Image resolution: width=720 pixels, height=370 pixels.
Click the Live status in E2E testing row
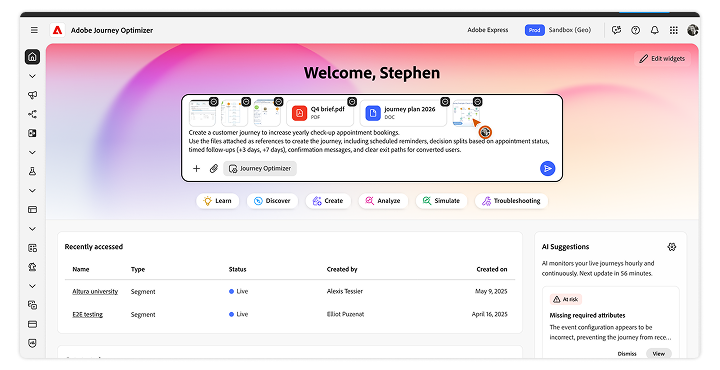[x=238, y=314]
